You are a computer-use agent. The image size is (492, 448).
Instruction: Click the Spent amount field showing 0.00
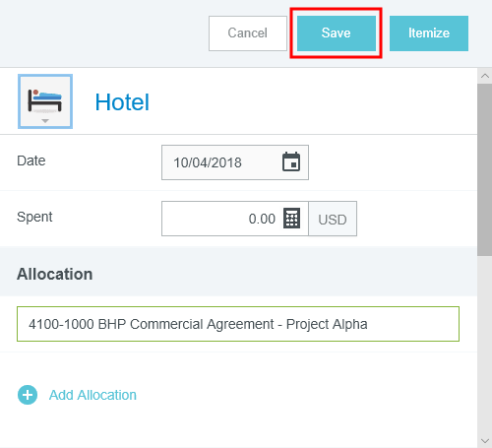click(235, 219)
